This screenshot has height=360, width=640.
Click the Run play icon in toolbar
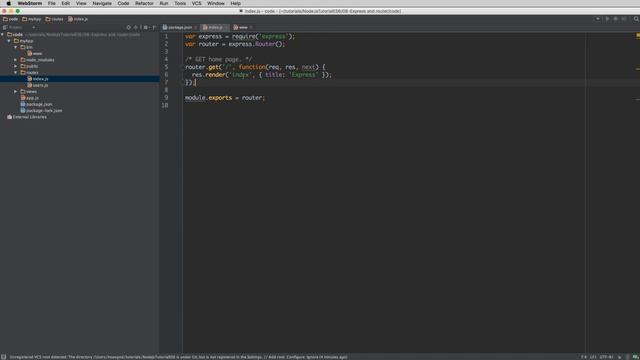coord(607,19)
